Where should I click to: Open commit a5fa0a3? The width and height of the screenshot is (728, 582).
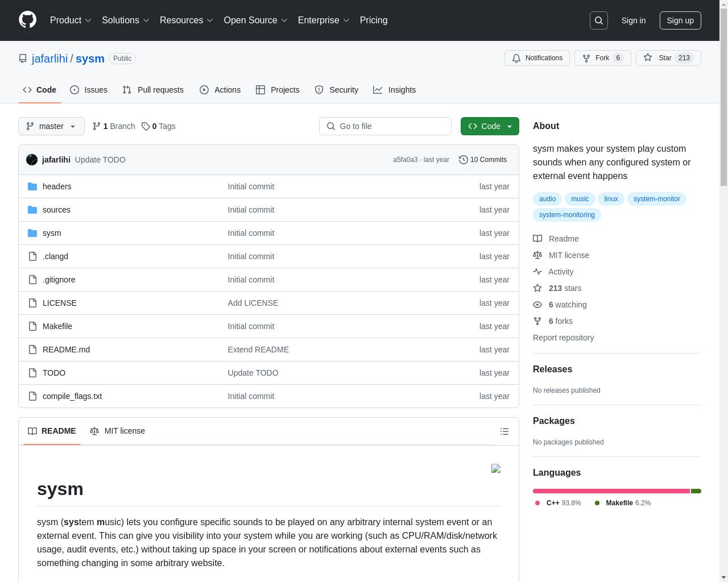coord(405,160)
